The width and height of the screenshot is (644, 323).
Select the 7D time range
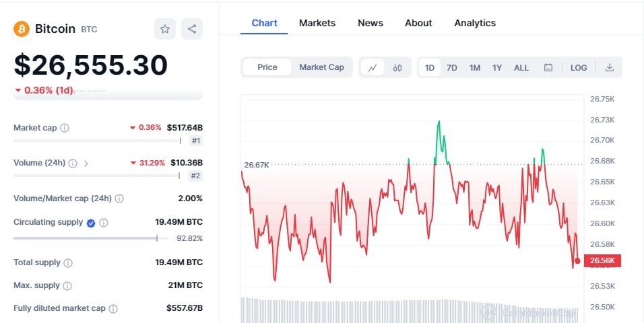(452, 67)
